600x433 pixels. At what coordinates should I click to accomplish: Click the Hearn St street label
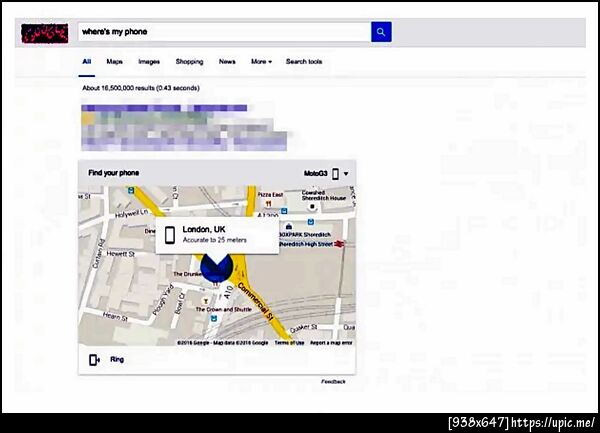115,316
